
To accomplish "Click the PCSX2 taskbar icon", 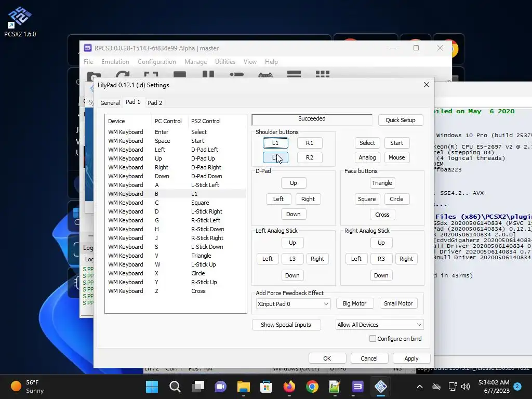I will coord(380,387).
